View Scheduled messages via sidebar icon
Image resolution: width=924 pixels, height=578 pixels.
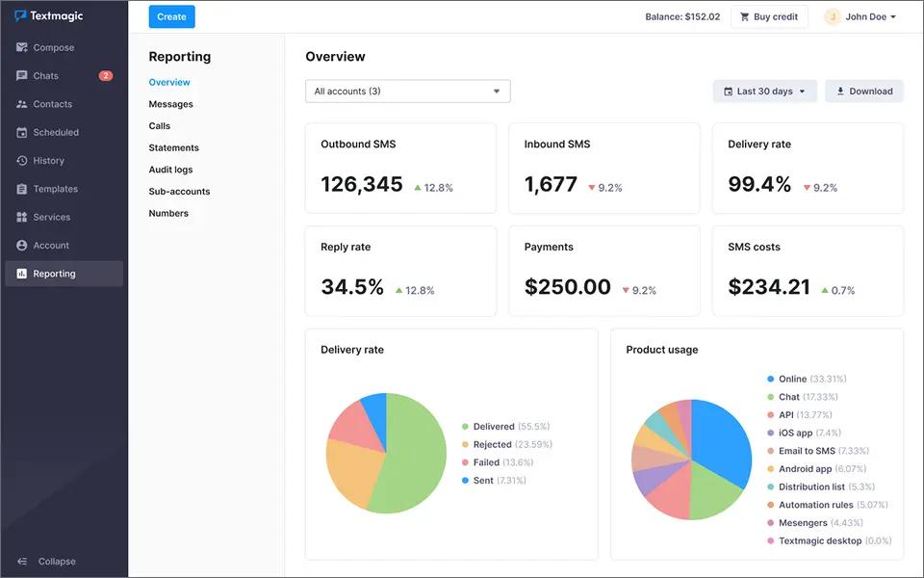click(23, 132)
